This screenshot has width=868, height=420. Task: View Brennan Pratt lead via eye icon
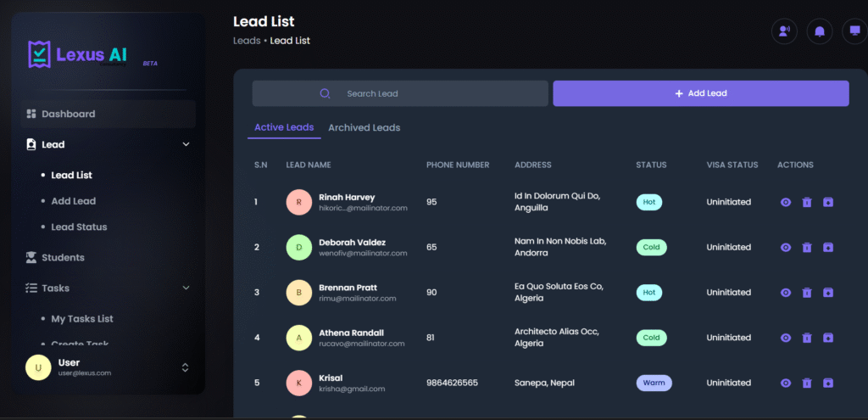786,293
